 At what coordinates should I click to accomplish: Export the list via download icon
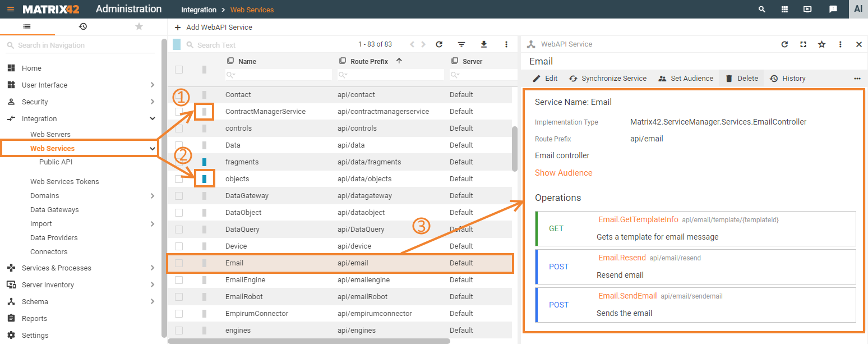click(x=483, y=44)
